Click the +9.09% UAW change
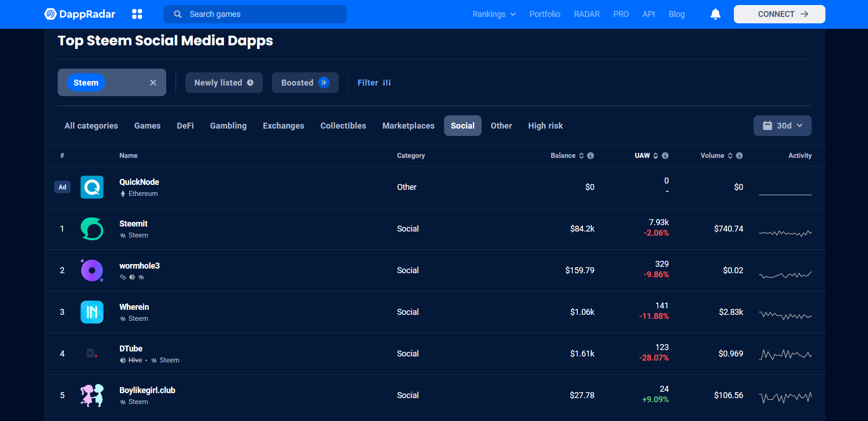This screenshot has height=421, width=868. tap(656, 399)
